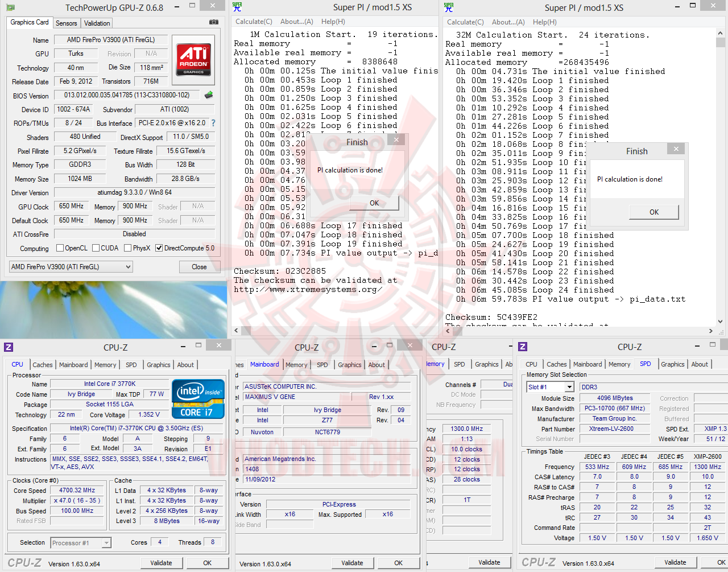
Task: Click the Intel Core i7 inside logo
Action: tap(198, 398)
